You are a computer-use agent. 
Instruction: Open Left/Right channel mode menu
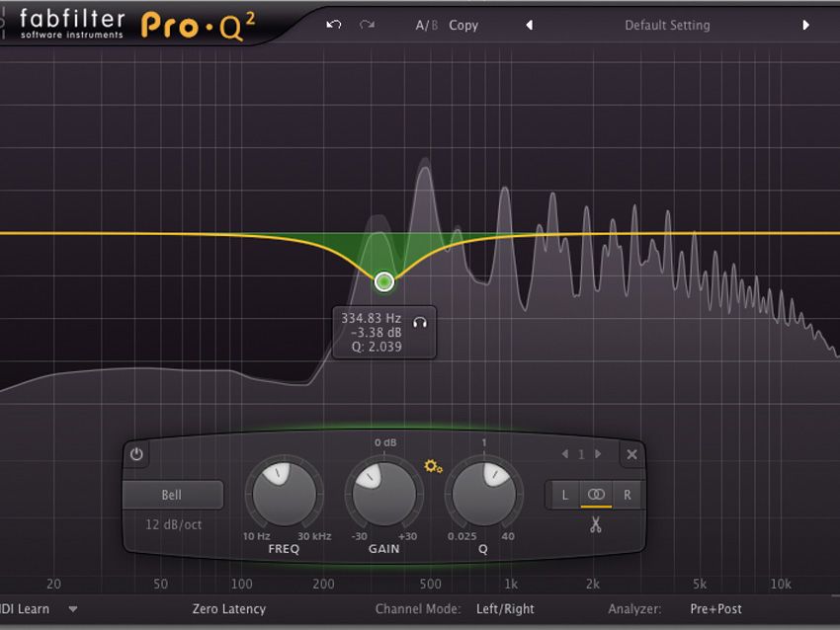coord(505,609)
